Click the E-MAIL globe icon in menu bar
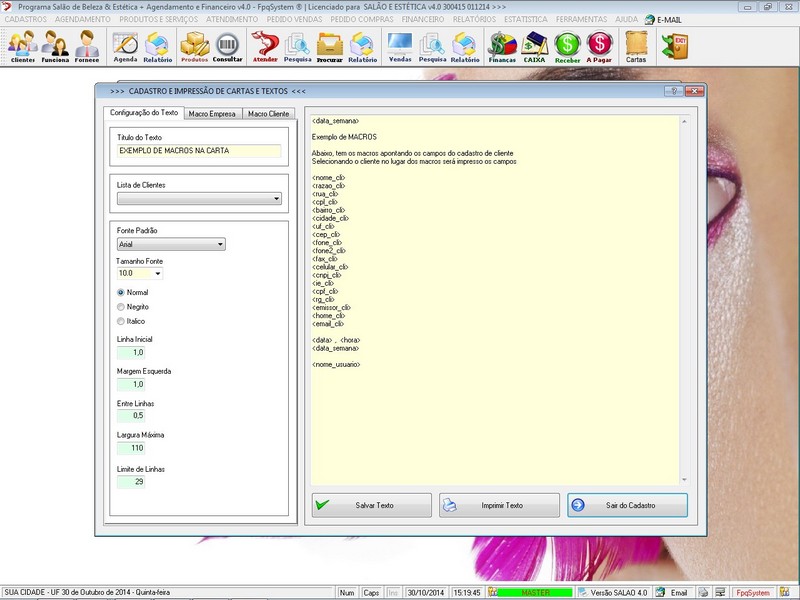The width and height of the screenshot is (800, 600). pyautogui.click(x=649, y=19)
